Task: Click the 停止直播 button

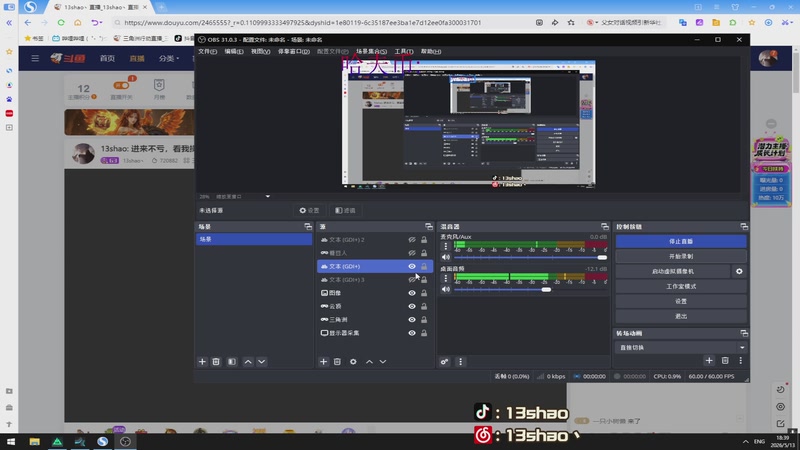Action: coord(681,241)
